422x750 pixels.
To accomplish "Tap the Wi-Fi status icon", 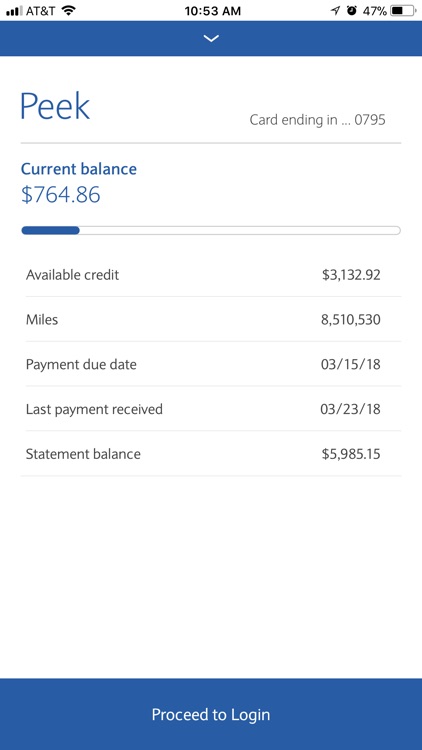I will [x=69, y=11].
